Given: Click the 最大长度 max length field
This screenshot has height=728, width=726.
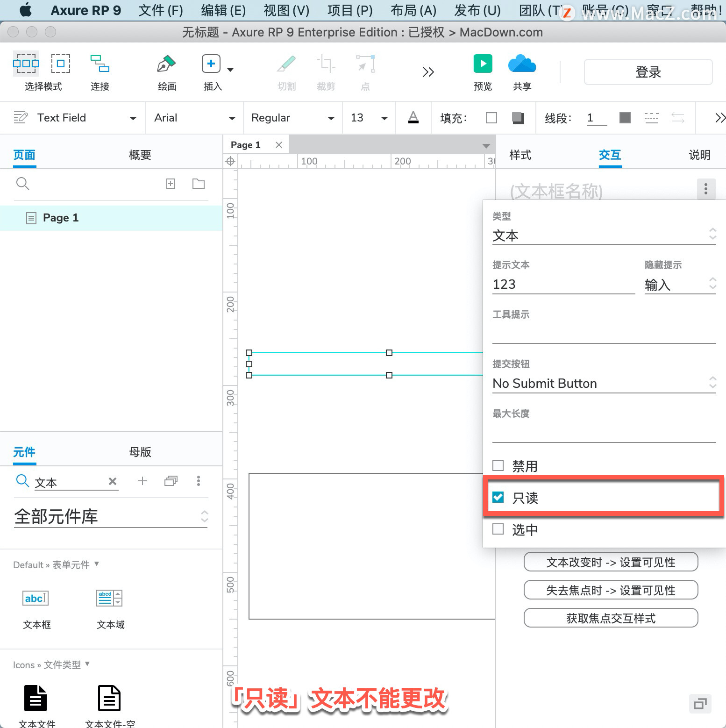Looking at the screenshot, I should (604, 433).
